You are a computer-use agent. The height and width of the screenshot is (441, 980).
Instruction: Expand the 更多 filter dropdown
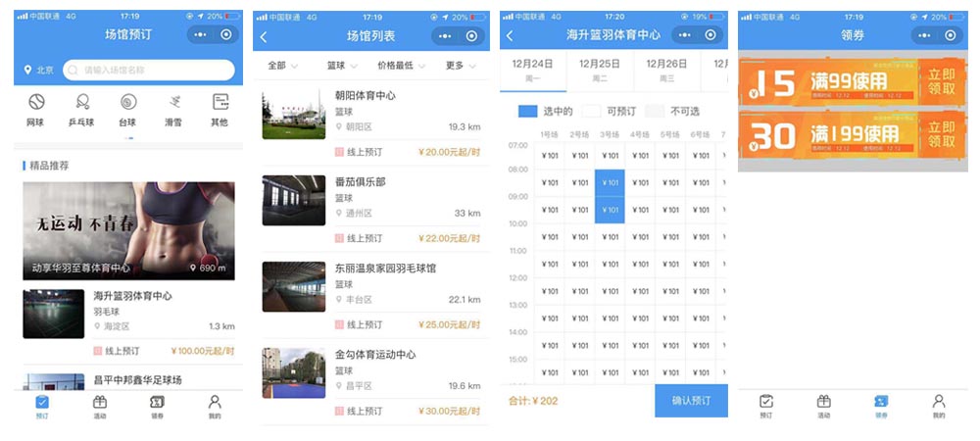pyautogui.click(x=461, y=66)
